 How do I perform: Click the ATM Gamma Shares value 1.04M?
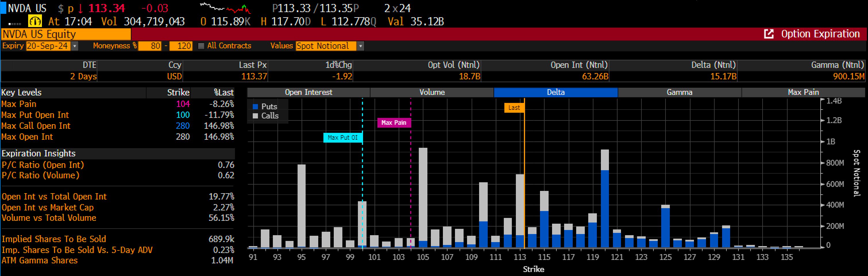point(222,260)
